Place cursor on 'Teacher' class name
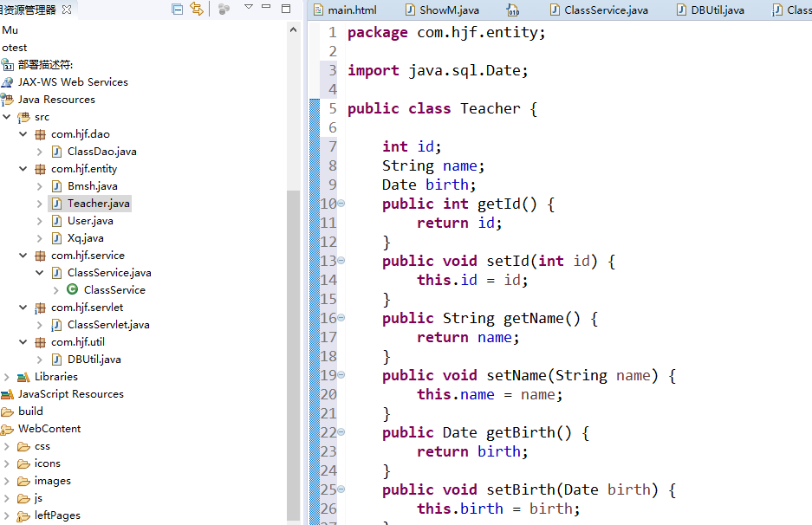Image resolution: width=812 pixels, height=525 pixels. click(x=490, y=109)
